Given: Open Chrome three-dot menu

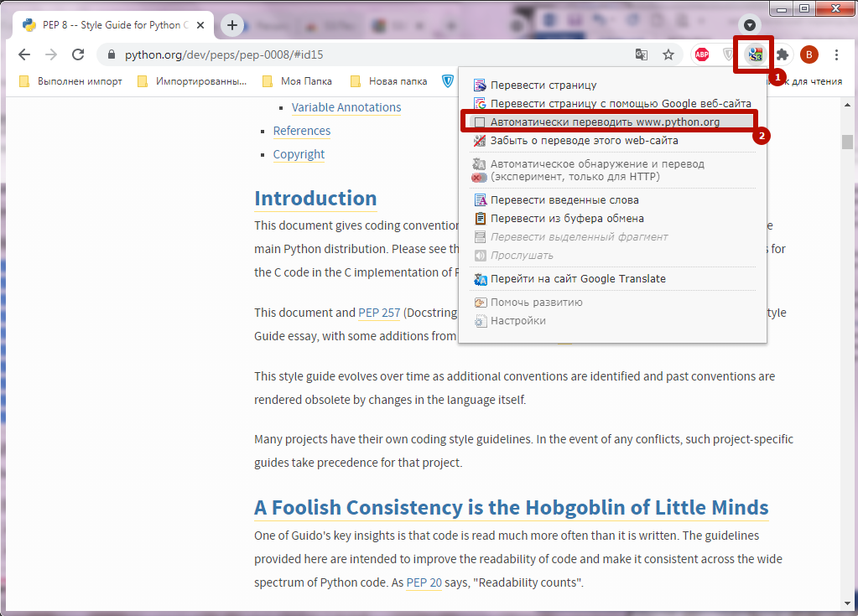Looking at the screenshot, I should (x=836, y=54).
